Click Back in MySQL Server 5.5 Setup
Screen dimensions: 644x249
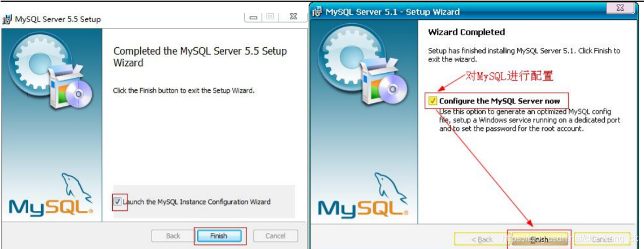[173, 236]
